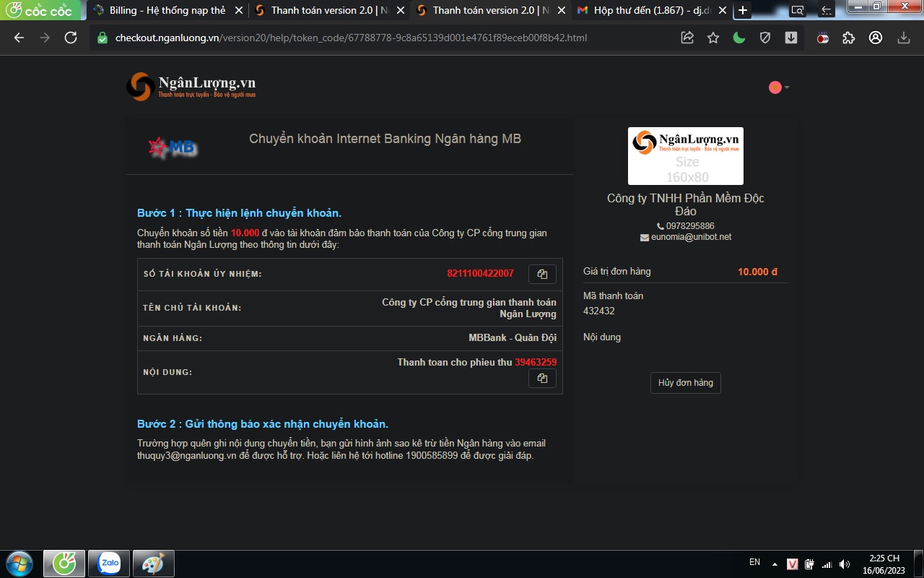924x578 pixels.
Task: Click the power plug tray icon
Action: 810,564
